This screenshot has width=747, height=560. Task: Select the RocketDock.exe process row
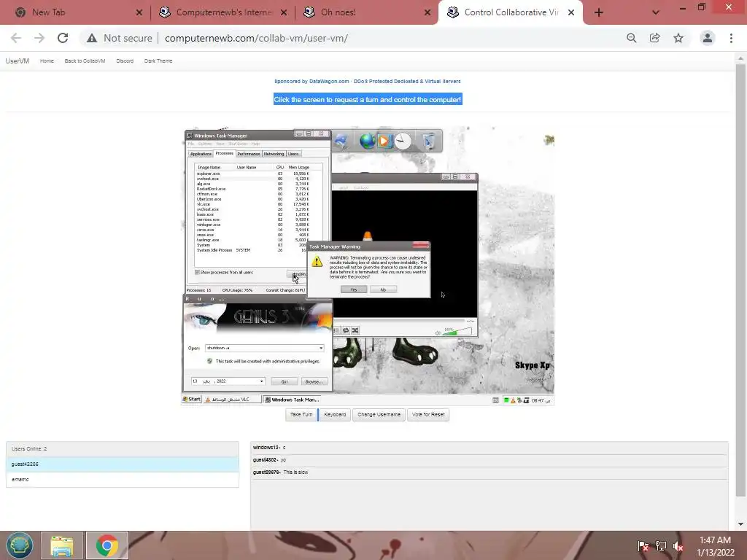pyautogui.click(x=252, y=189)
